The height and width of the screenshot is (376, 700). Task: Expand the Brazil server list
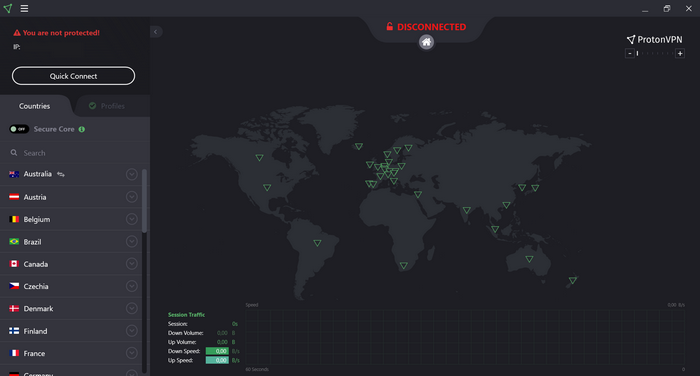pyautogui.click(x=131, y=241)
